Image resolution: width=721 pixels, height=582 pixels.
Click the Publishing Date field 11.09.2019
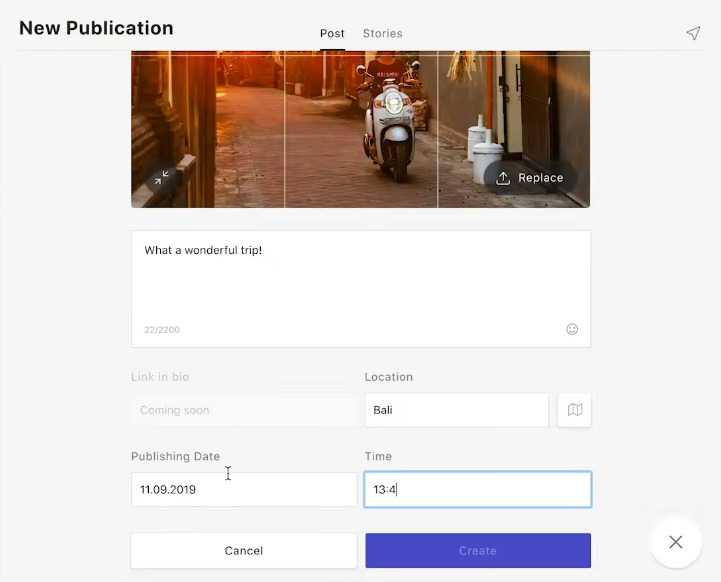coord(244,490)
